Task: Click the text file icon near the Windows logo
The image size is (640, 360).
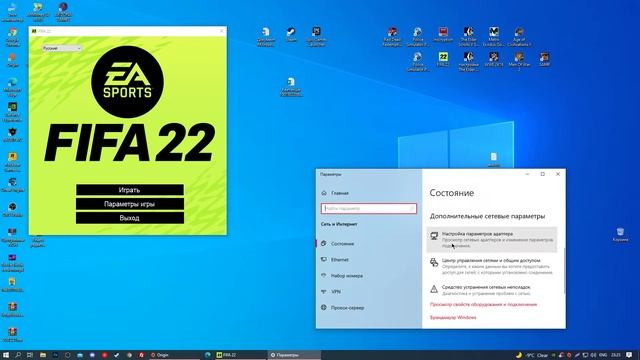Action: tap(494, 159)
